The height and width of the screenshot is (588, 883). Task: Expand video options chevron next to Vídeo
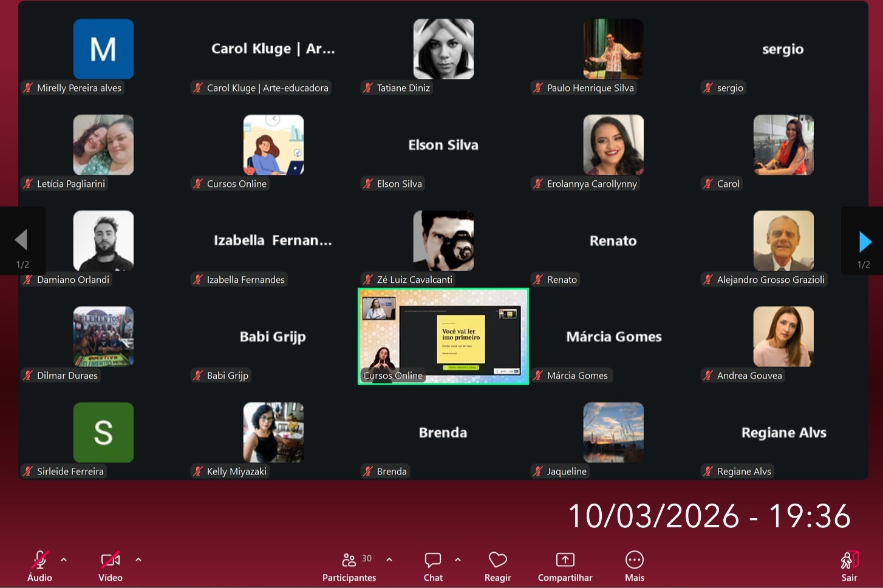[x=138, y=559]
